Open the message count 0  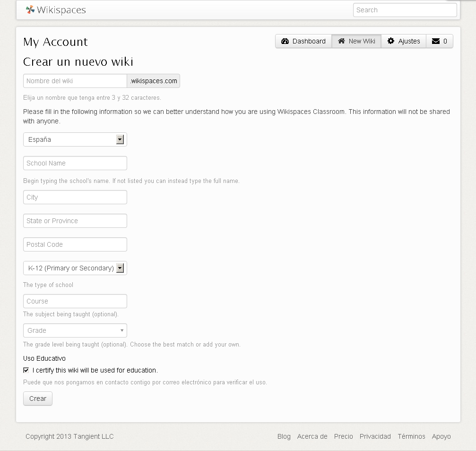445,41
